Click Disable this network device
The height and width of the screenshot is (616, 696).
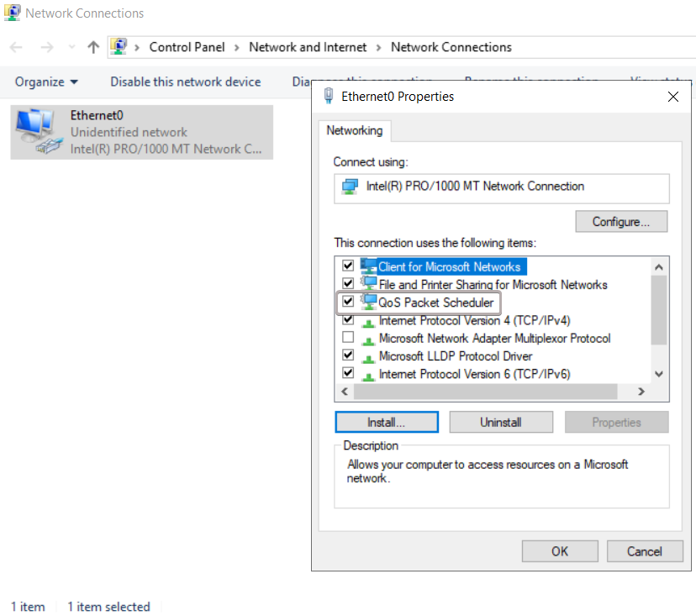click(185, 82)
